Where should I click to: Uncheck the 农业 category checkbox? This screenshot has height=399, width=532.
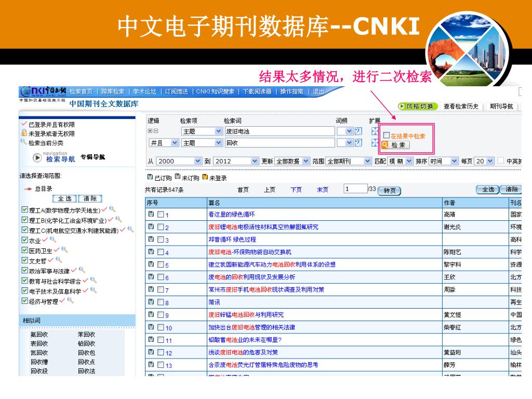click(24, 240)
